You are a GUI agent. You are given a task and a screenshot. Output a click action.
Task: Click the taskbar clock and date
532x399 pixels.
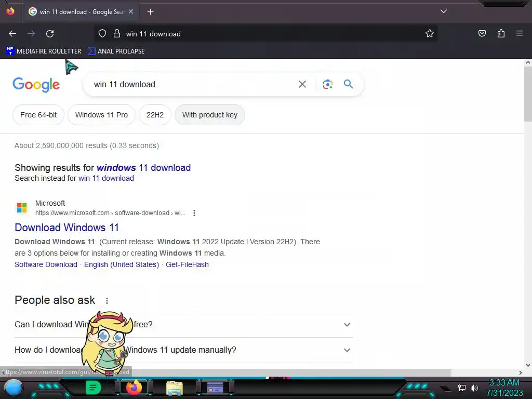pos(504,388)
